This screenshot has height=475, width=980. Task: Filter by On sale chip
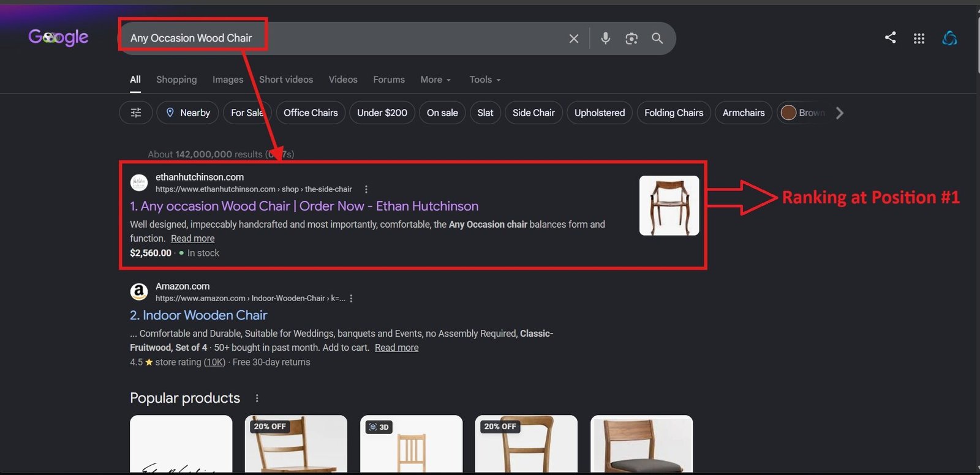442,113
